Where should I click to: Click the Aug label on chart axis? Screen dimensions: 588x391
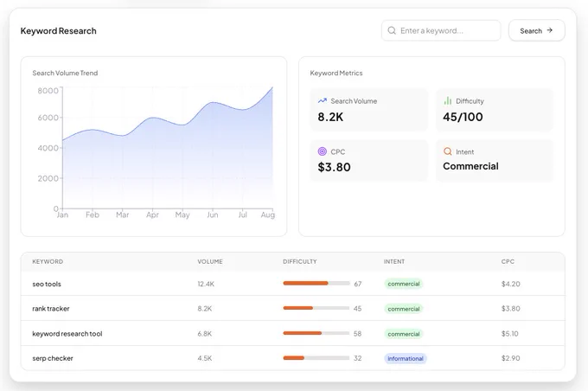pos(268,215)
